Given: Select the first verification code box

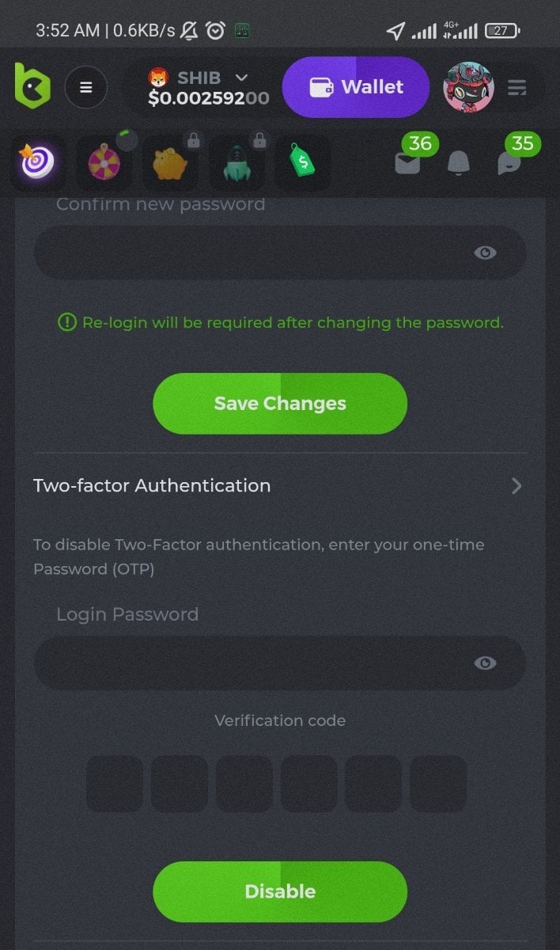Looking at the screenshot, I should (x=115, y=784).
